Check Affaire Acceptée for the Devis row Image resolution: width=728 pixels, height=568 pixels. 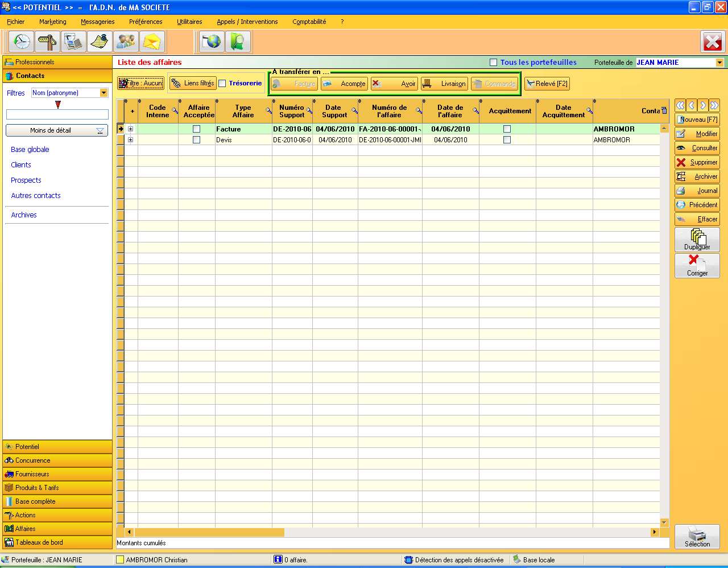[197, 140]
